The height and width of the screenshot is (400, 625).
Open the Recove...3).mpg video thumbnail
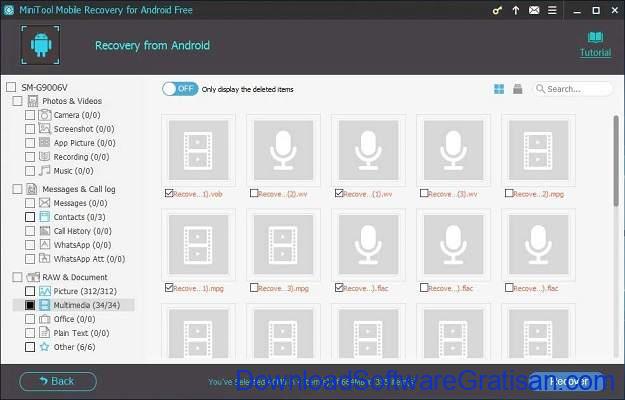[283, 245]
